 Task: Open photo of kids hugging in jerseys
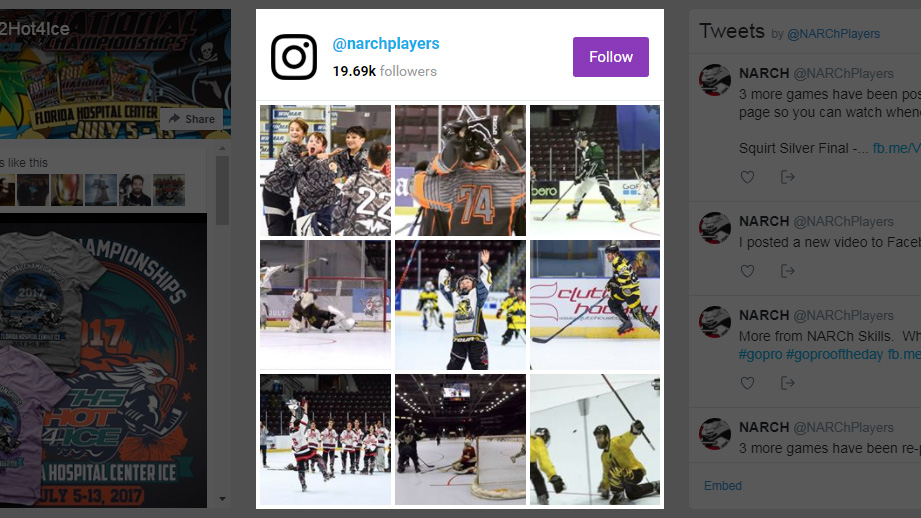(325, 170)
